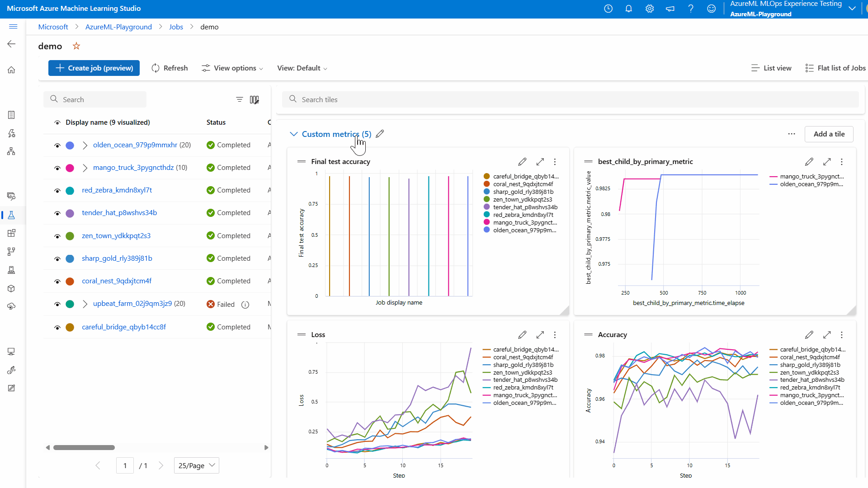Click the Create job (preview) button
The width and height of the screenshot is (868, 488).
(94, 68)
